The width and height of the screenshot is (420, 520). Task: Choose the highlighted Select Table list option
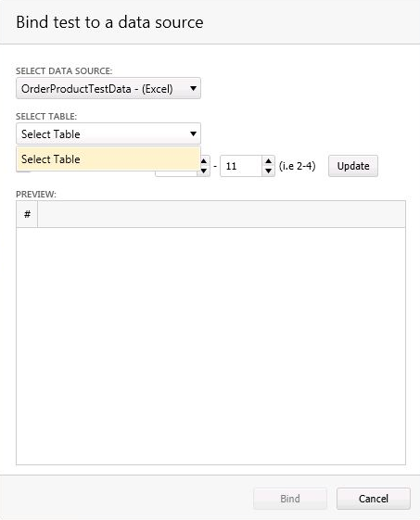(x=108, y=159)
